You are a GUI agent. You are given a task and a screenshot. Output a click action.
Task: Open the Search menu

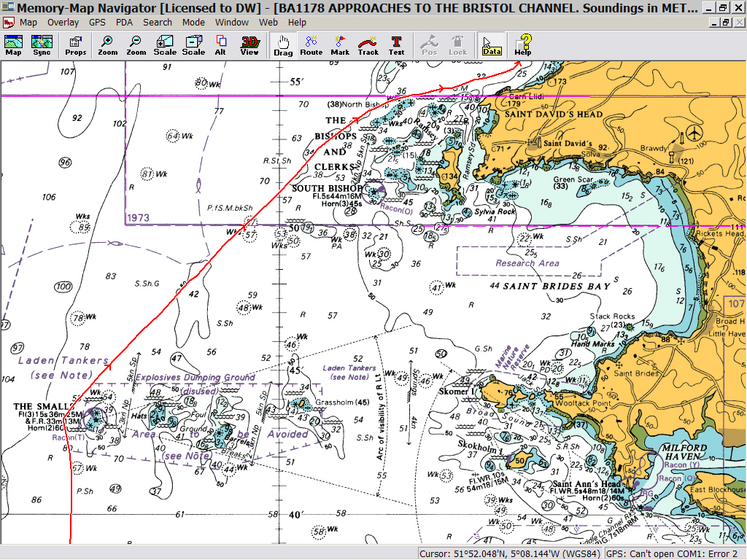158,23
